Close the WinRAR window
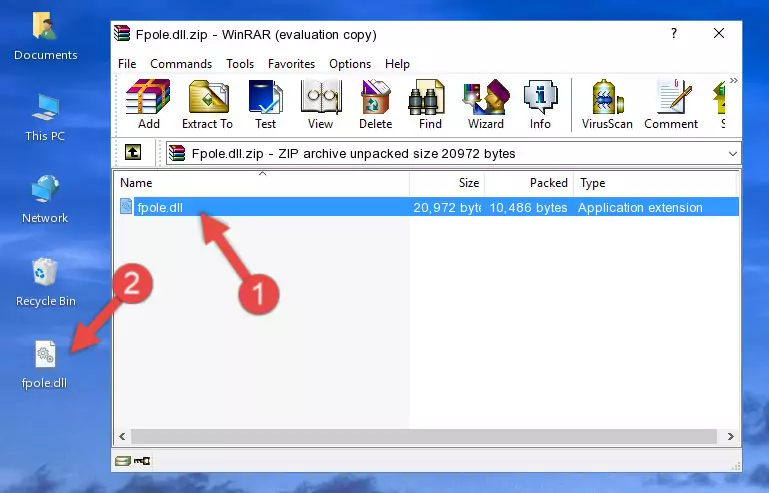The image size is (769, 493). pyautogui.click(x=718, y=33)
